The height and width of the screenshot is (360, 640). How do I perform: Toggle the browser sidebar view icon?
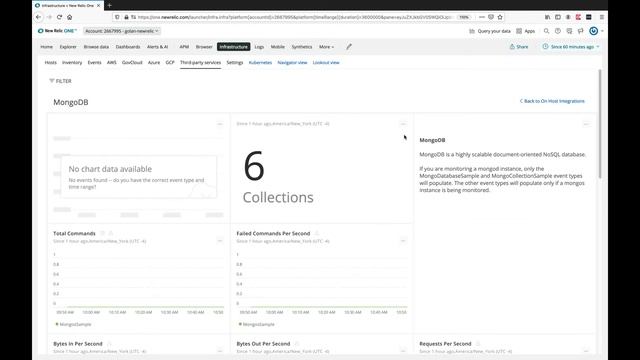[x=558, y=17]
